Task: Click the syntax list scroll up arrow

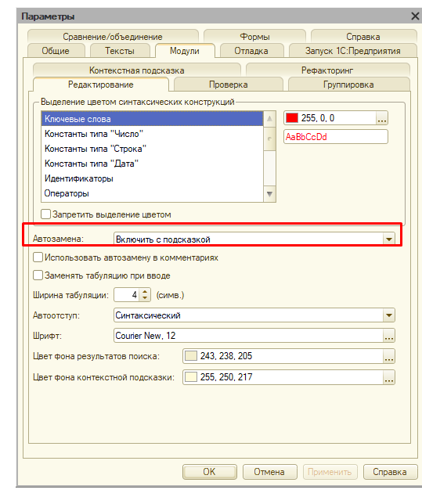Action: tap(269, 119)
